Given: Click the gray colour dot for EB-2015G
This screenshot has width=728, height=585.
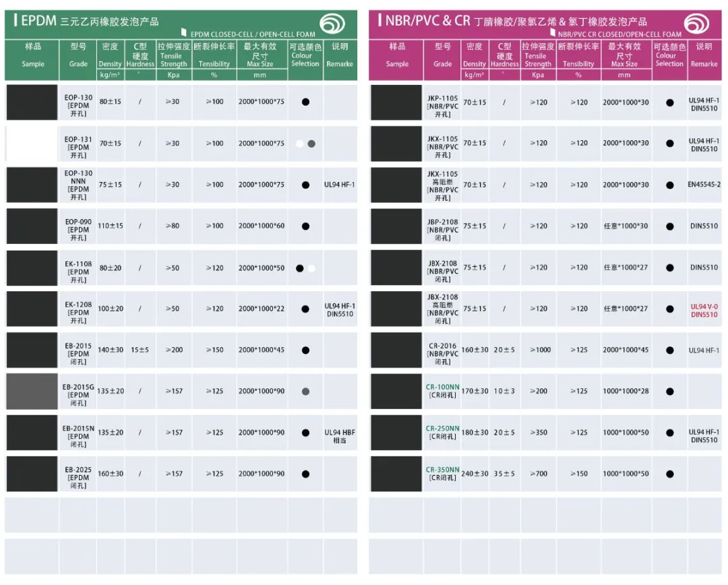Looking at the screenshot, I should point(305,392).
